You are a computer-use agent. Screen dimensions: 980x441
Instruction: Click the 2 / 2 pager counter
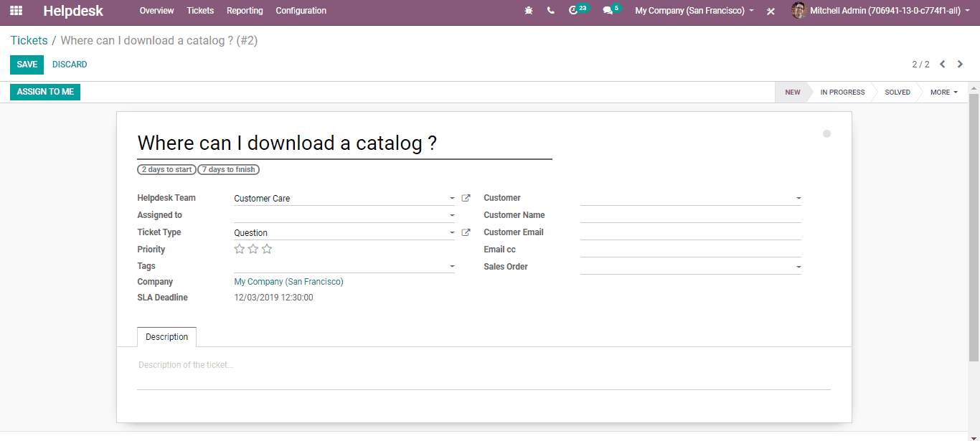coord(920,65)
